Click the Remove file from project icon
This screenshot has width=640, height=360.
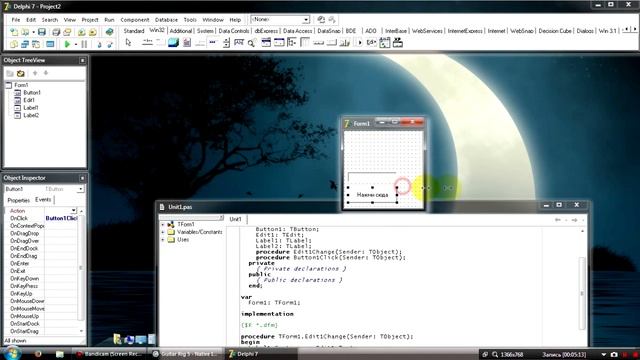[x=93, y=31]
